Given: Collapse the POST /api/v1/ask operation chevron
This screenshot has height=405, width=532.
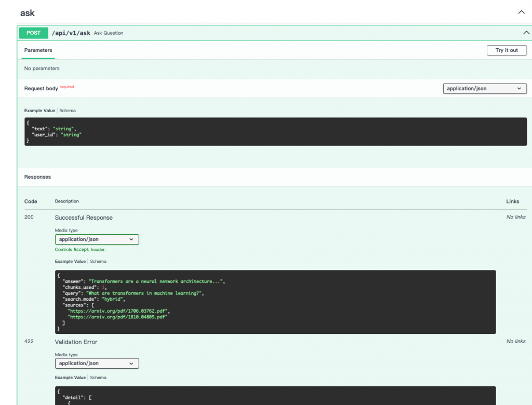Looking at the screenshot, I should pyautogui.click(x=526, y=33).
